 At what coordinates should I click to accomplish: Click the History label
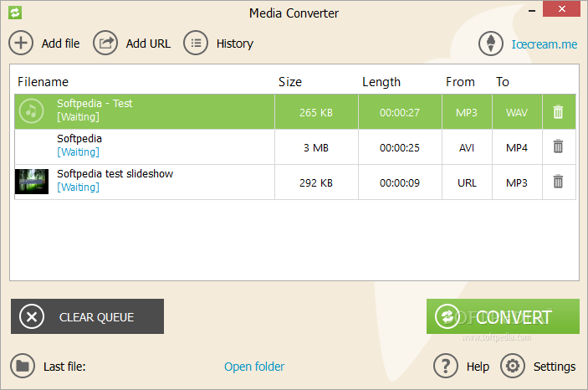click(235, 44)
